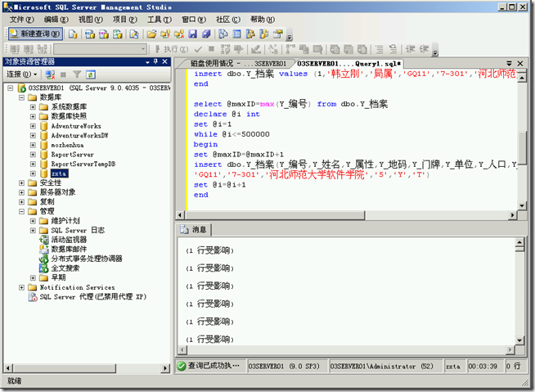
Task: Open the file folder icon in toolbar
Action: click(x=151, y=34)
